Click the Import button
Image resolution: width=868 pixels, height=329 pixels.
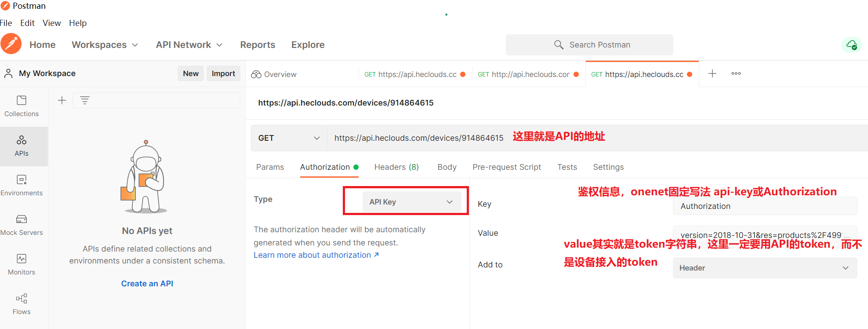(x=223, y=73)
